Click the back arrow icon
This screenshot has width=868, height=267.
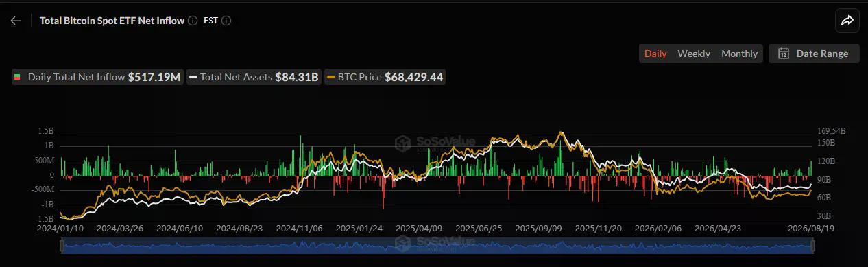click(16, 21)
